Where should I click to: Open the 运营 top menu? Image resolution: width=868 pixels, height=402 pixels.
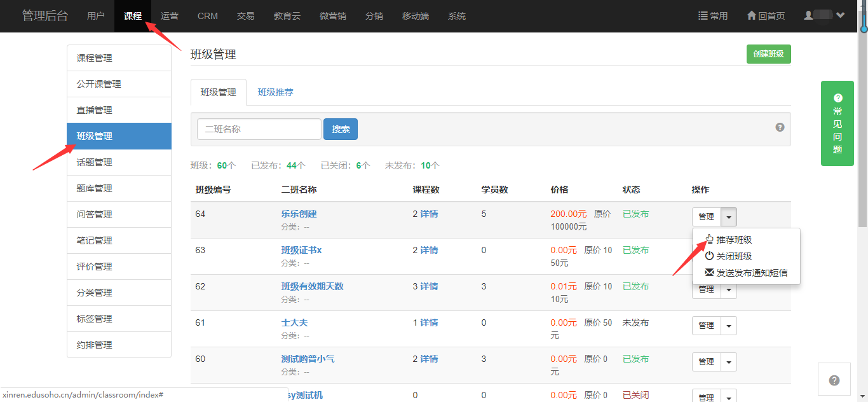(x=170, y=16)
